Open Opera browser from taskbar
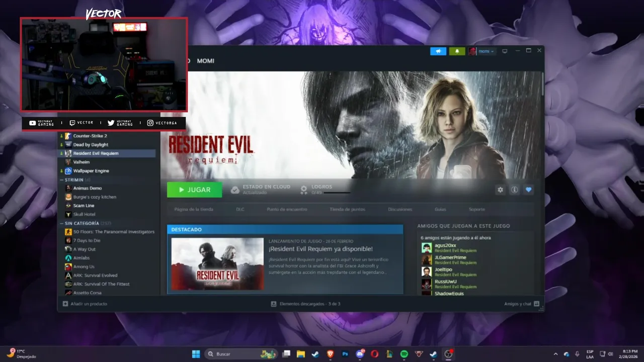Viewport: 644px width, 362px height. click(374, 354)
